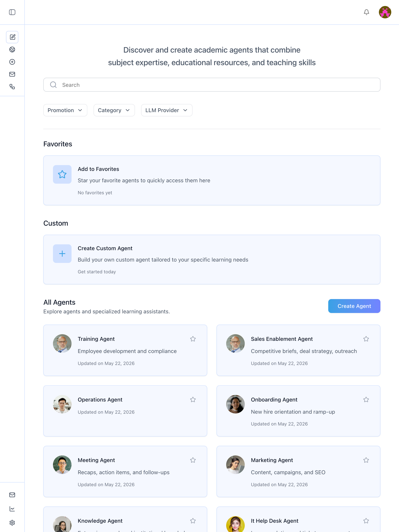Image resolution: width=399 pixels, height=532 pixels.
Task: Click the new chat compose icon
Action: (12, 37)
